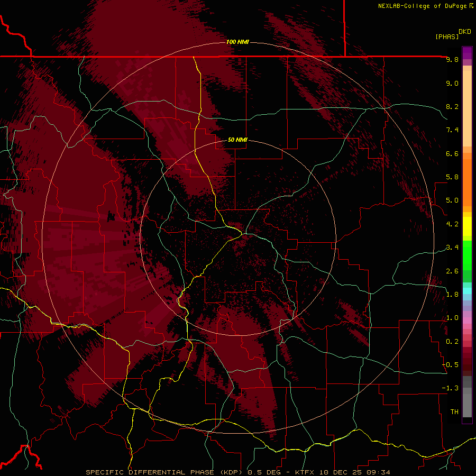Click the 0.2 value on the color scale
Screen dimensions: 476x476
452,342
